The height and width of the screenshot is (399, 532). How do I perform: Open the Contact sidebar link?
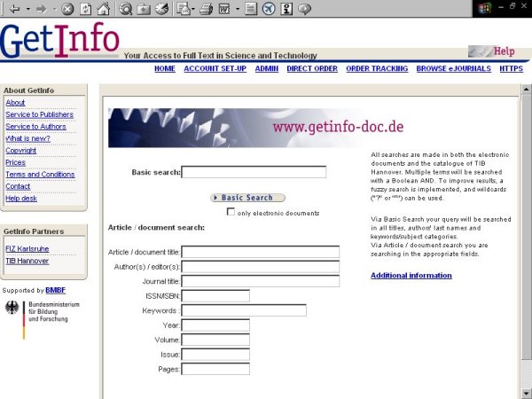[18, 186]
